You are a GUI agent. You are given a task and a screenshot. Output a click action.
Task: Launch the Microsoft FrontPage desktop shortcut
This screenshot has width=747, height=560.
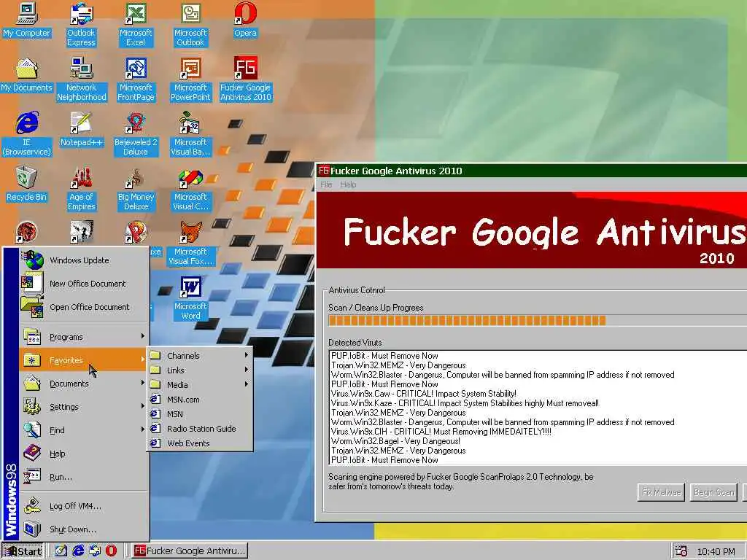136,79
